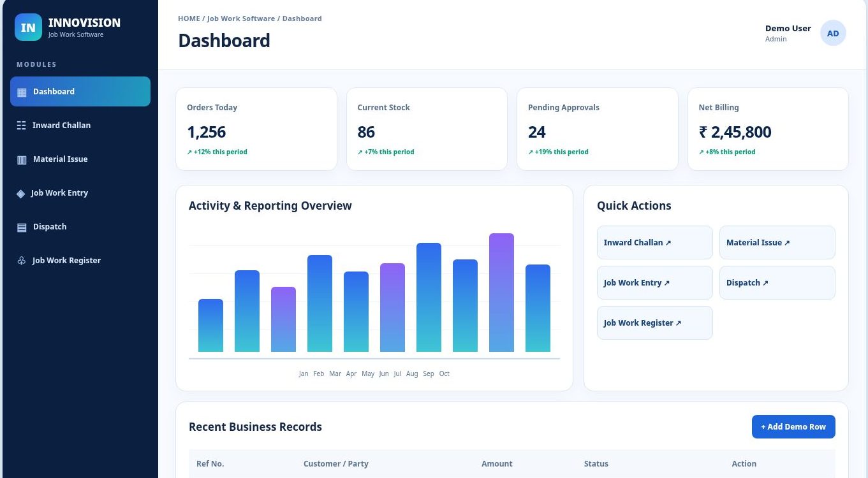Click the Oct label under the chart

(445, 373)
